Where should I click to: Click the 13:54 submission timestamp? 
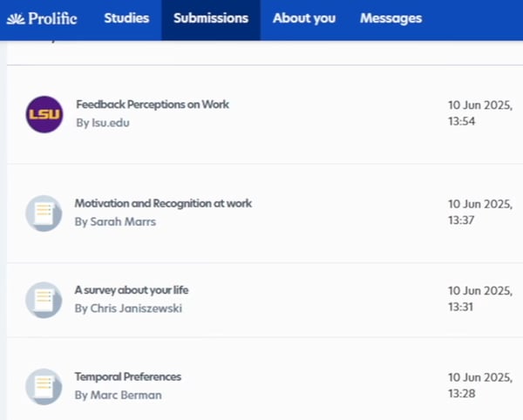coord(462,121)
